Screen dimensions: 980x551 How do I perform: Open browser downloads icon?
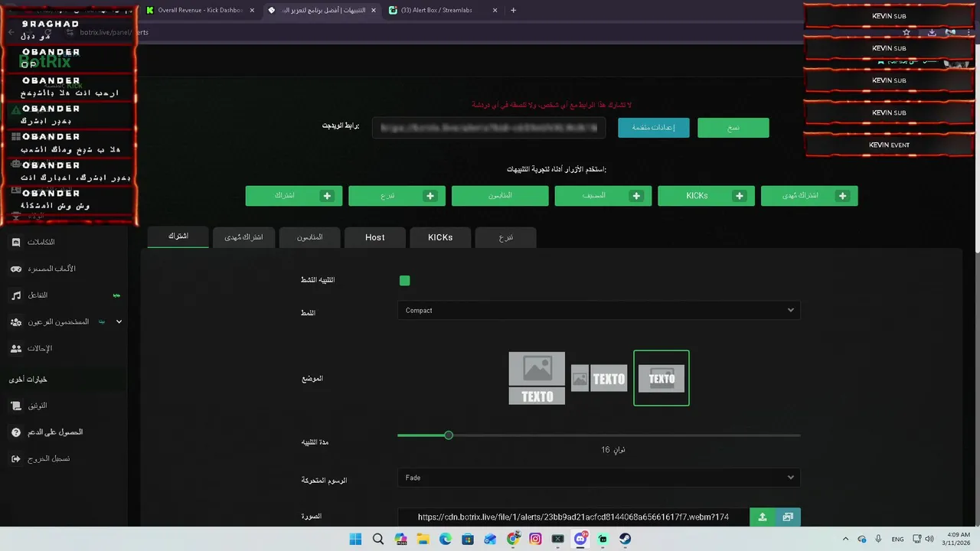(932, 33)
